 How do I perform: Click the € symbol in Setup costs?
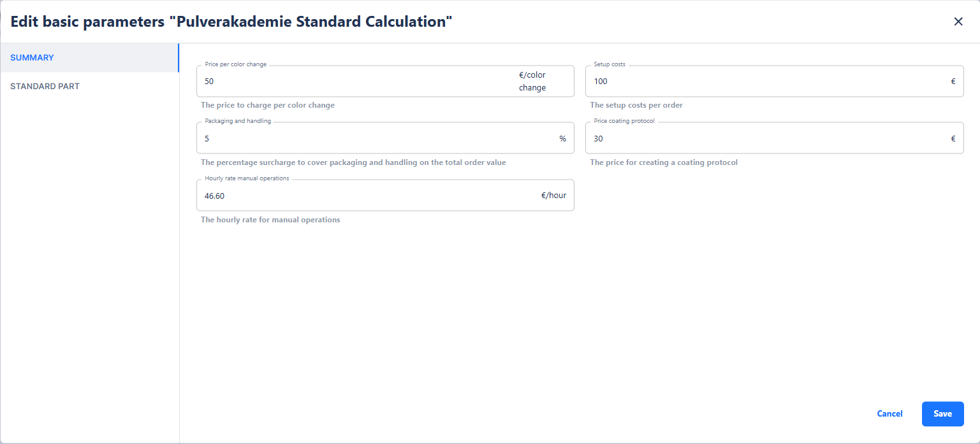pos(953,82)
